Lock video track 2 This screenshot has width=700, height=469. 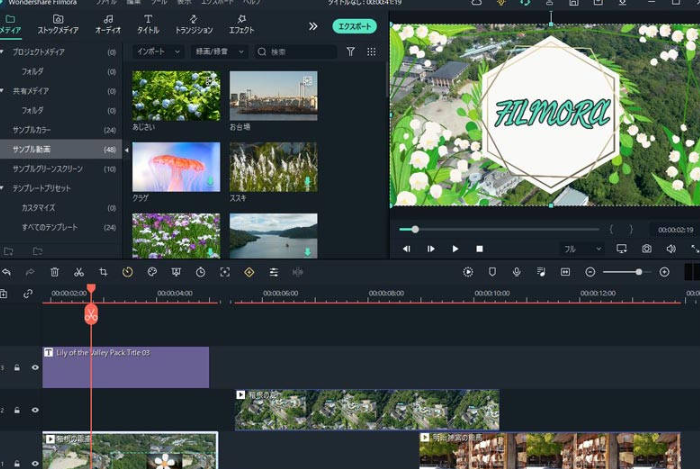point(17,410)
